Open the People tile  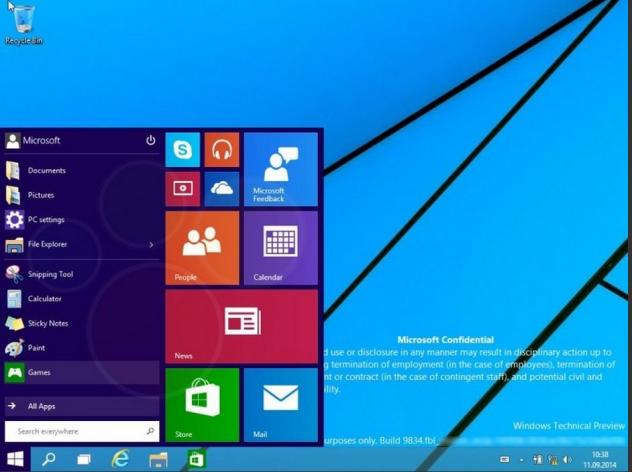pyautogui.click(x=202, y=247)
